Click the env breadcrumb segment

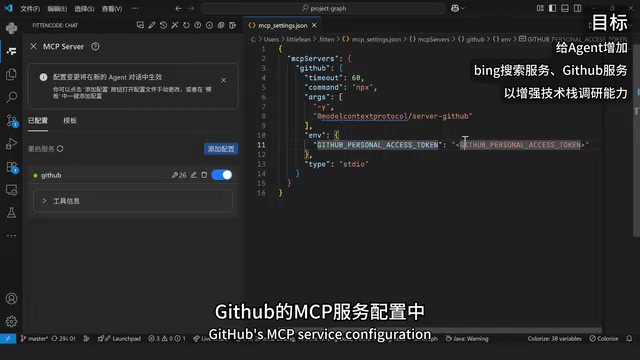tap(502, 39)
